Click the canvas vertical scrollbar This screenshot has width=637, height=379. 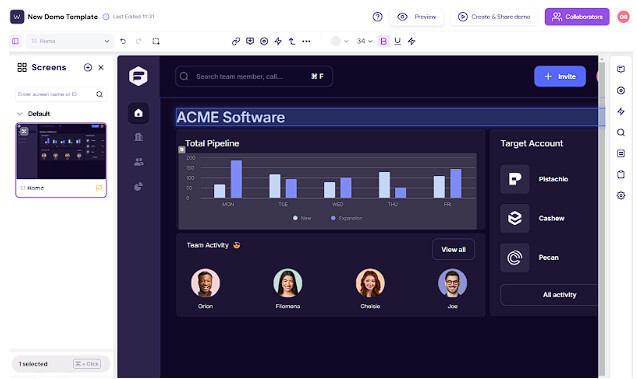click(x=602, y=219)
